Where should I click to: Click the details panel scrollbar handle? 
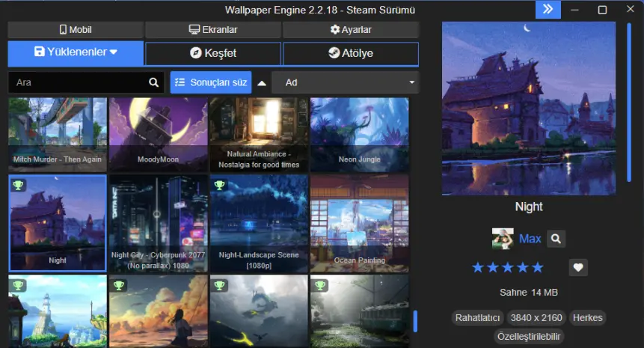[x=629, y=102]
